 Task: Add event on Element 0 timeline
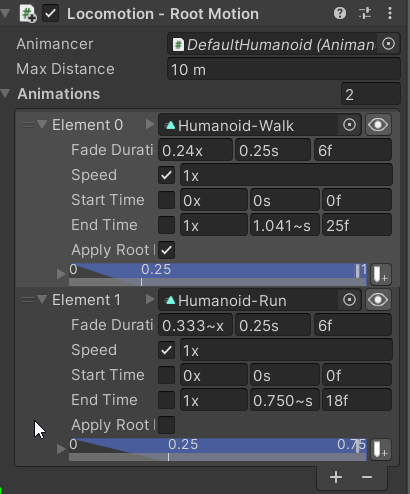(380, 274)
